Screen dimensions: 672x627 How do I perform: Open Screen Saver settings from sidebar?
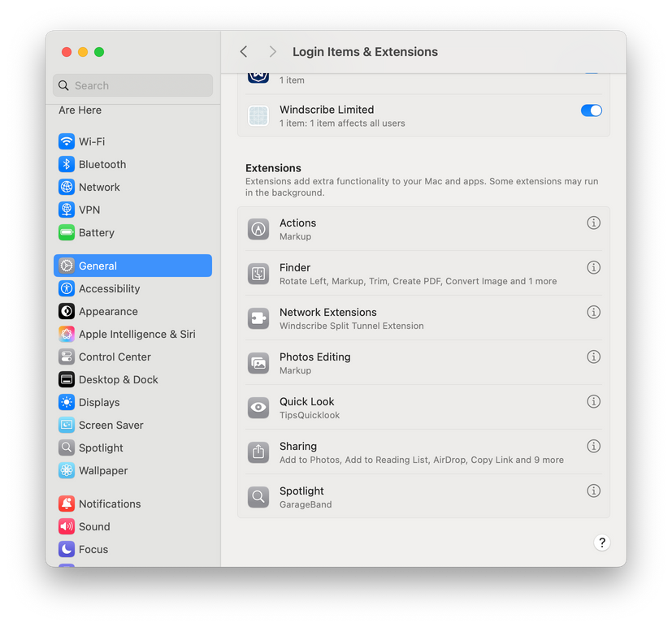(x=66, y=425)
